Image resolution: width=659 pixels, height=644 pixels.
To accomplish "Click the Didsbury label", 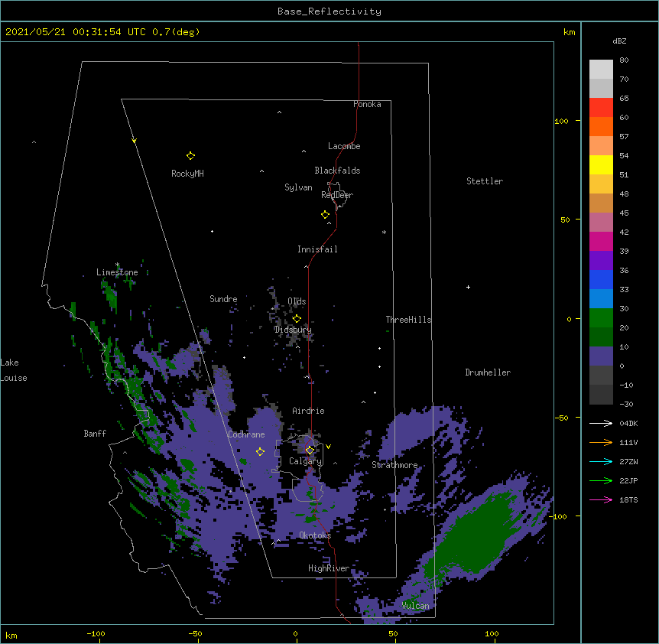I will [x=294, y=330].
